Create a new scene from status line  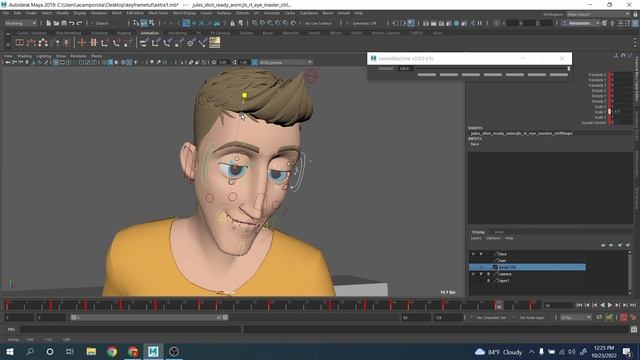click(48, 23)
